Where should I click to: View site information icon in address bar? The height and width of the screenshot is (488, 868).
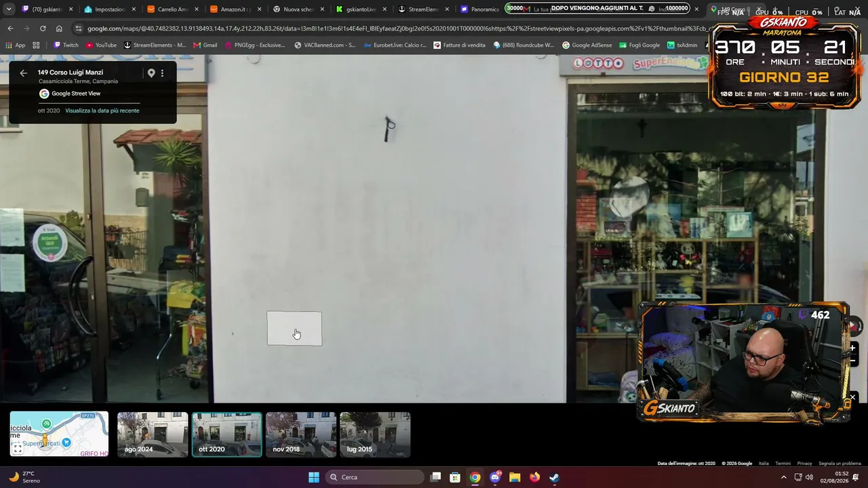79,28
